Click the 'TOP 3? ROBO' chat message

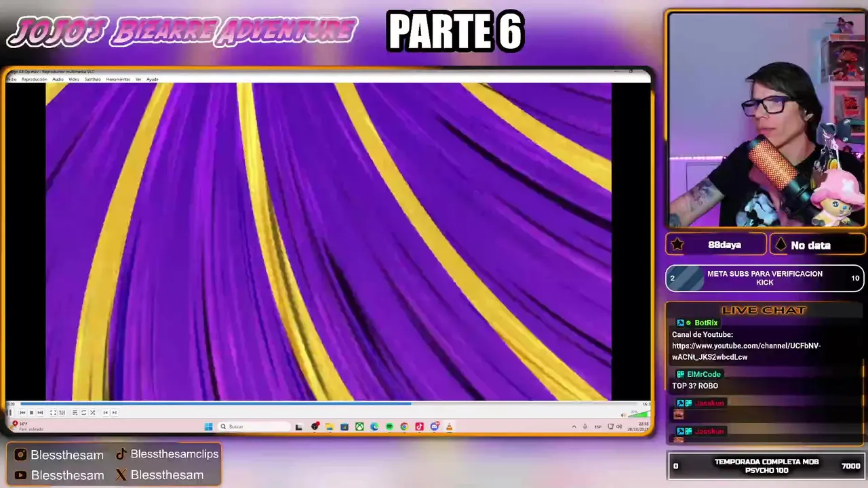(x=695, y=386)
